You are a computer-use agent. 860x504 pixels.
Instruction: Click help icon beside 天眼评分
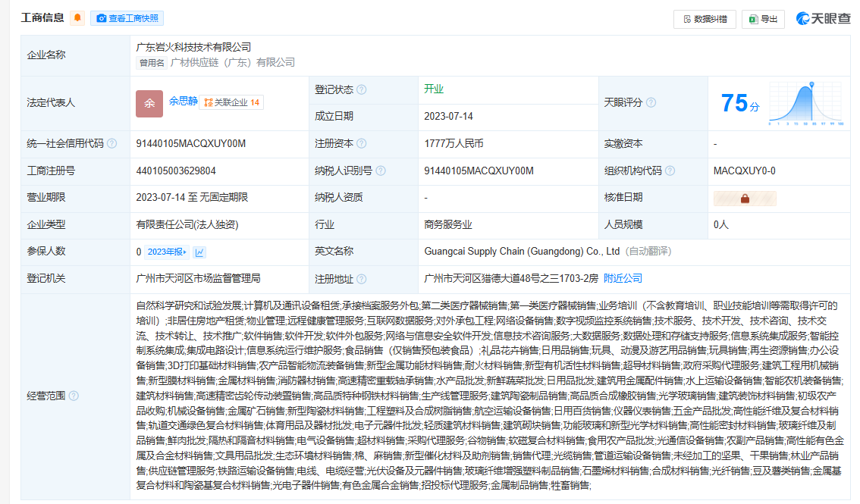point(651,102)
